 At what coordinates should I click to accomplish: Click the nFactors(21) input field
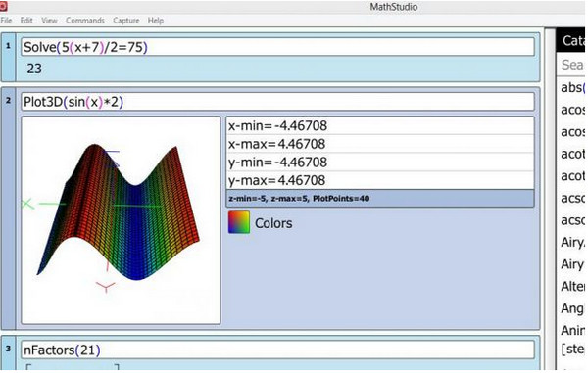(277, 350)
